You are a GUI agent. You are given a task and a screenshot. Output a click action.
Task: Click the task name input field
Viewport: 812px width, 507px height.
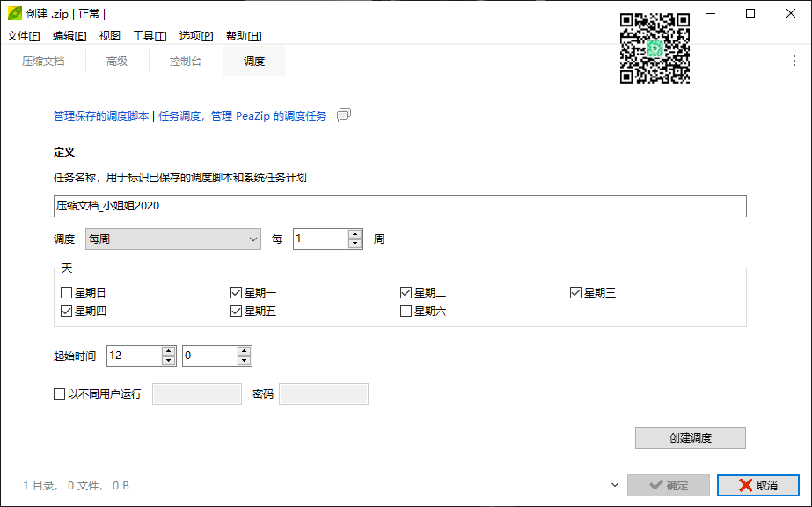(x=399, y=206)
